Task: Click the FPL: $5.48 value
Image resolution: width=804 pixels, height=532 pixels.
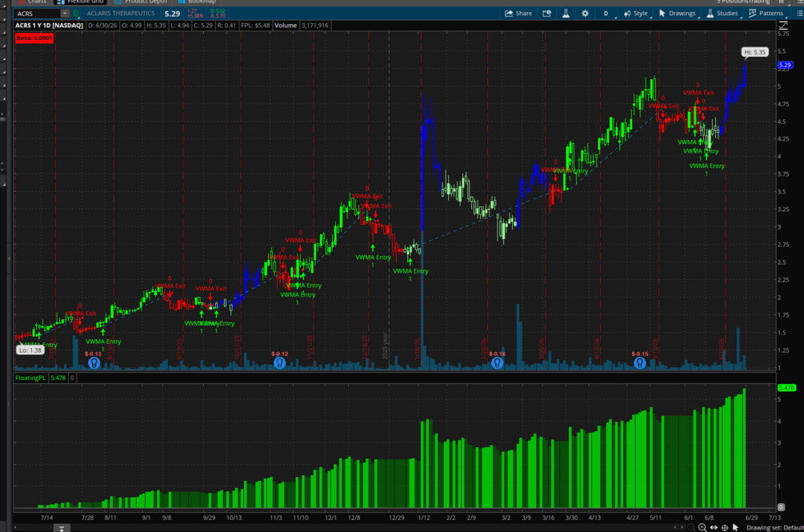Action: pos(255,25)
